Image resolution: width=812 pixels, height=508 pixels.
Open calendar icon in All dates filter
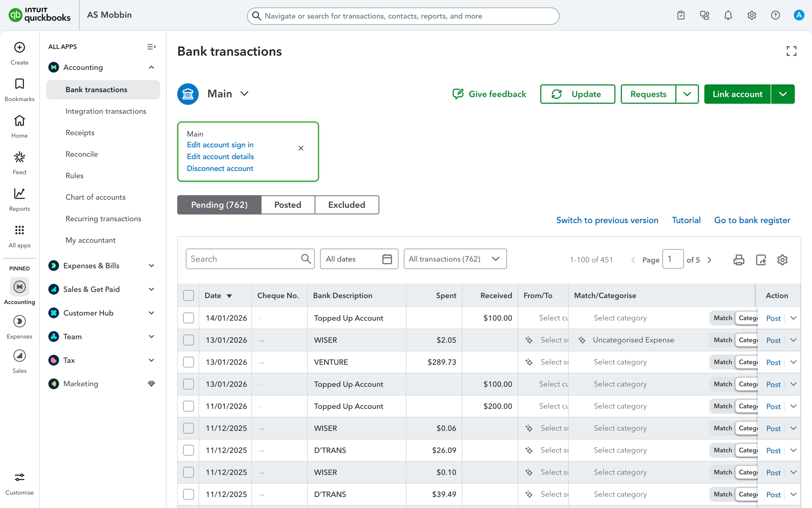tap(387, 259)
